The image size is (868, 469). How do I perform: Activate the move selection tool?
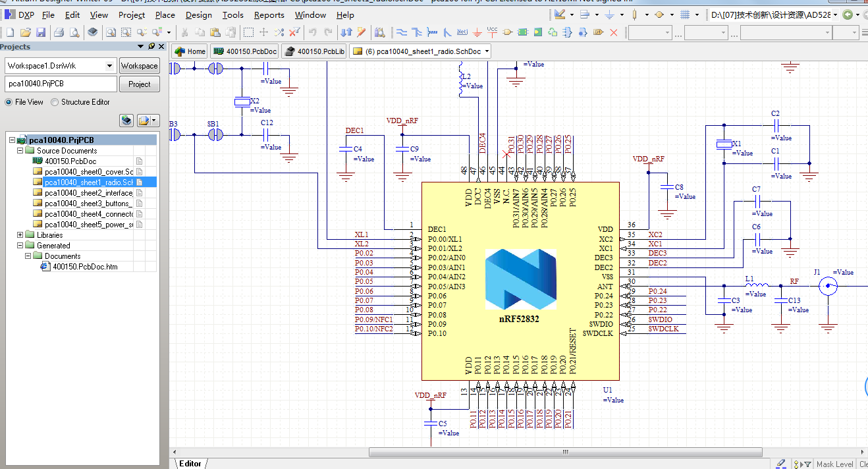(263, 32)
